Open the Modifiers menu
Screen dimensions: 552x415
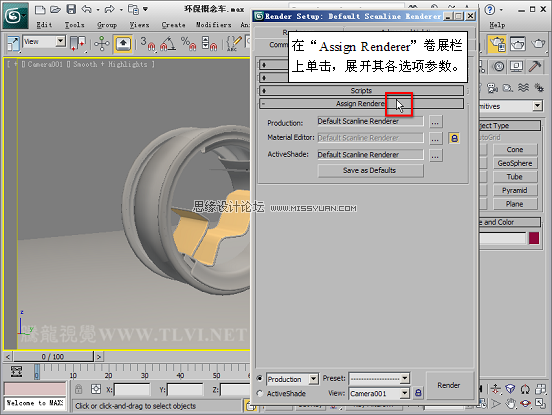213,25
